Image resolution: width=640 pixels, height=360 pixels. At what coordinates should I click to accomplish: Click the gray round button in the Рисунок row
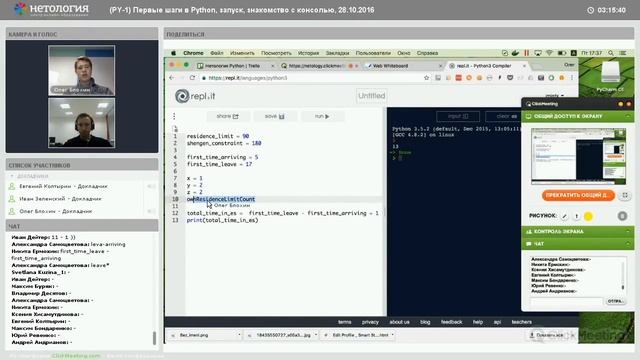coord(622,216)
